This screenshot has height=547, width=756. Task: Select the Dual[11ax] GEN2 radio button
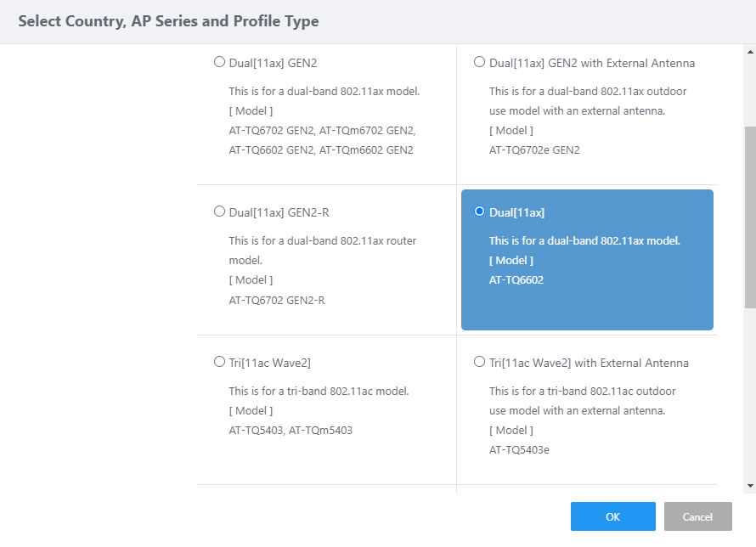(220, 62)
